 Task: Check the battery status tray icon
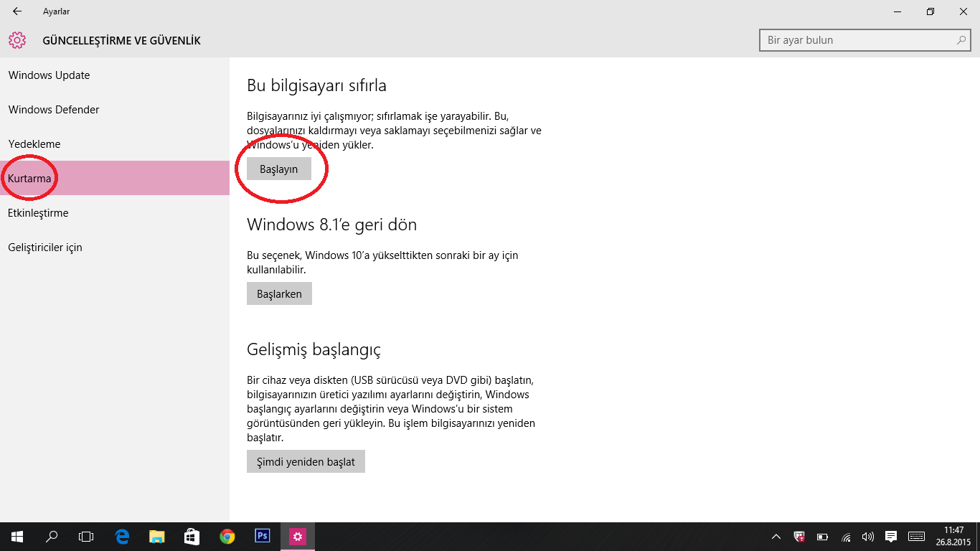823,537
